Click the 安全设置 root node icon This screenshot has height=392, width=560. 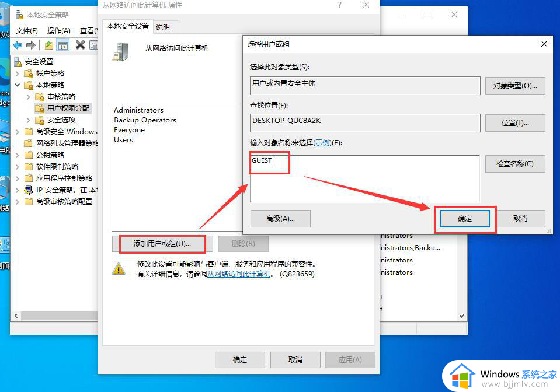tap(18, 62)
